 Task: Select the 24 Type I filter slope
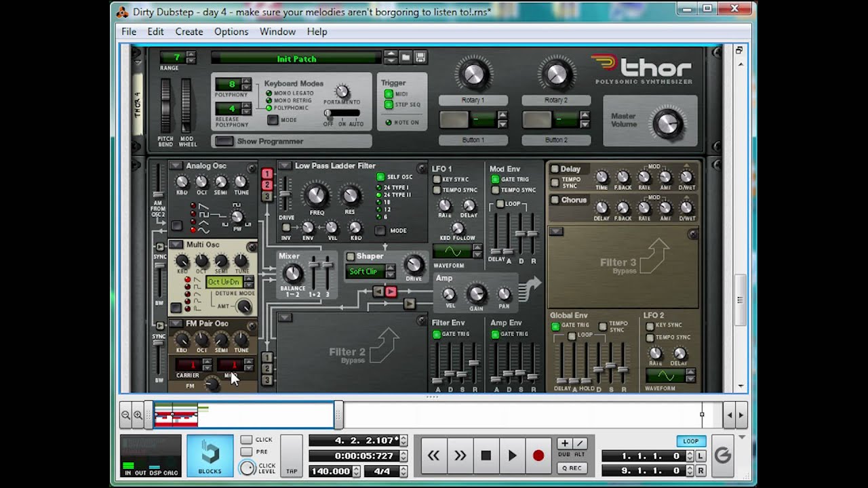pos(379,188)
